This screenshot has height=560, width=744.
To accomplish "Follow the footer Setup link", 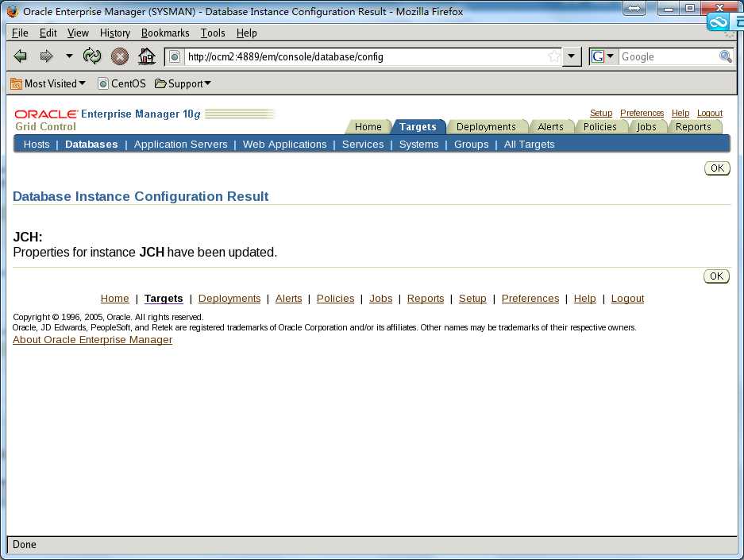I will click(472, 299).
